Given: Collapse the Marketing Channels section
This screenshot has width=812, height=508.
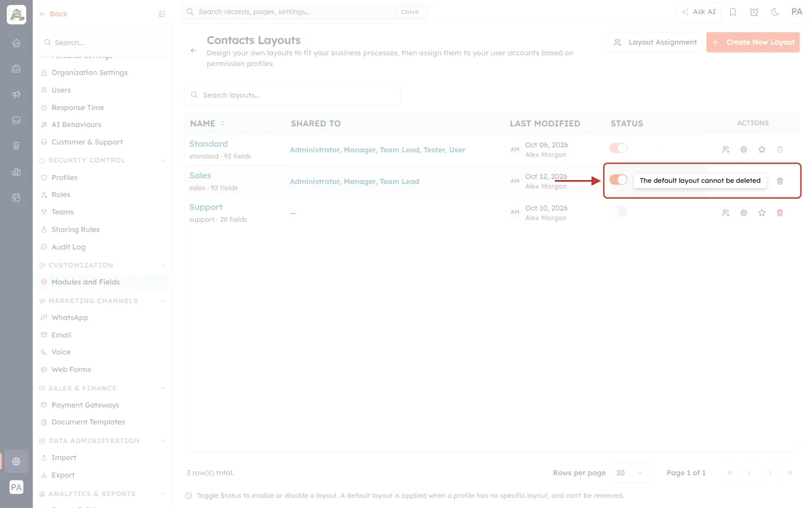Looking at the screenshot, I should 163,301.
